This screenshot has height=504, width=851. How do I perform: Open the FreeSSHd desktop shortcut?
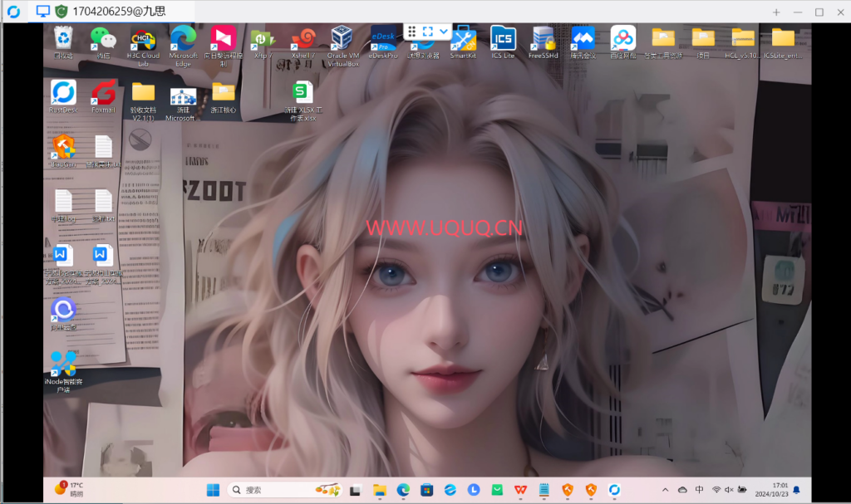(x=543, y=38)
